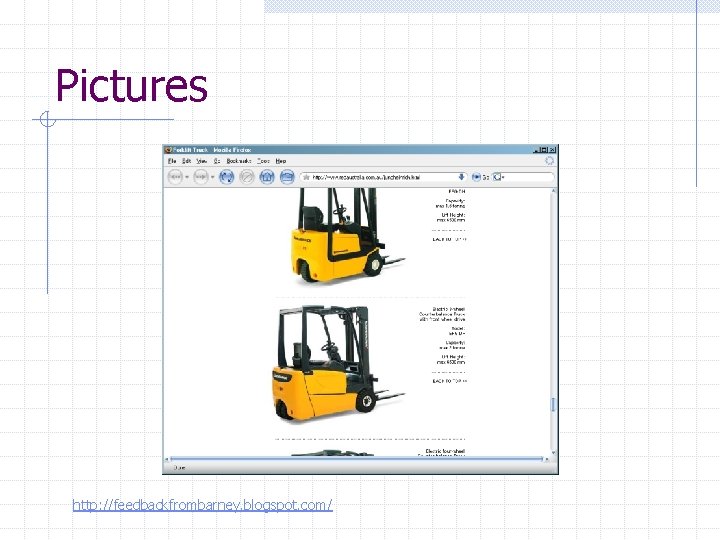Image resolution: width=720 pixels, height=540 pixels.
Task: Open the address bar history dropdown arrow
Action: [x=461, y=177]
